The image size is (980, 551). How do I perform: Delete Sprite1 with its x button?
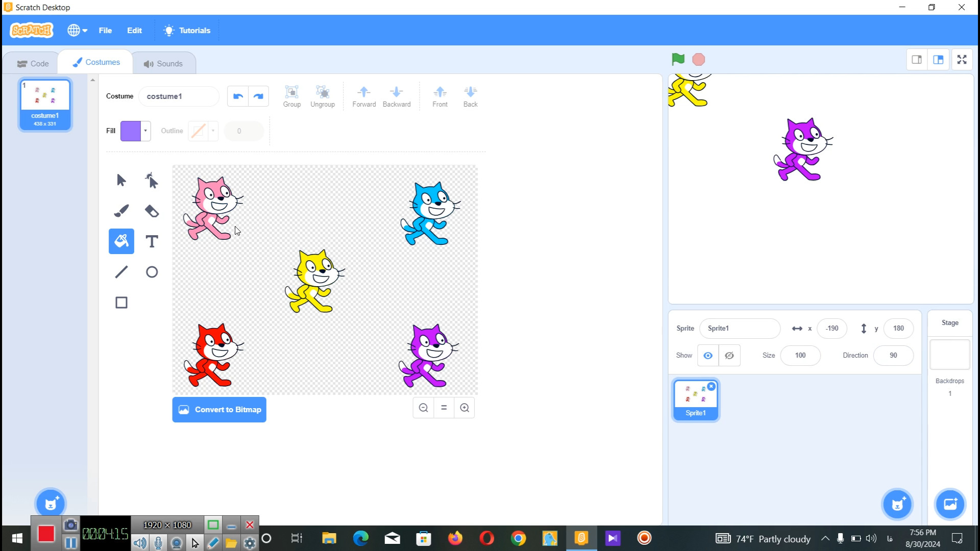[712, 387]
